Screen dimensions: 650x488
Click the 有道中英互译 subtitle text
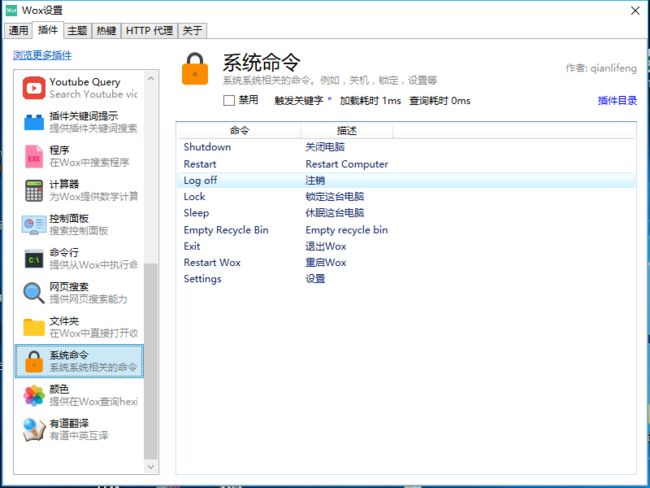coord(79,435)
